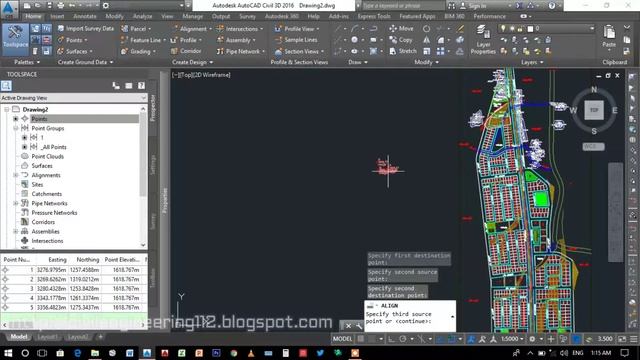Click the Array tool icon in Modify panel
Screen dimensions: 640x360
[440, 51]
